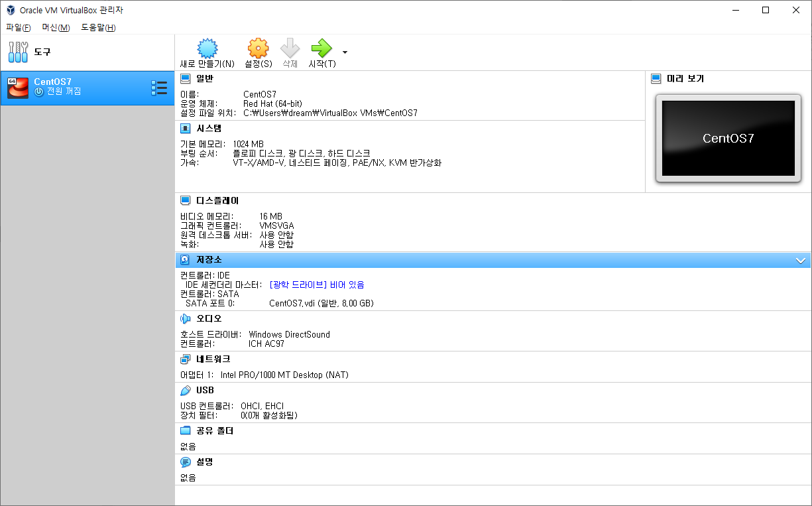Collapse the 저장소 section with the chevron
The width and height of the screenshot is (812, 506).
point(801,261)
